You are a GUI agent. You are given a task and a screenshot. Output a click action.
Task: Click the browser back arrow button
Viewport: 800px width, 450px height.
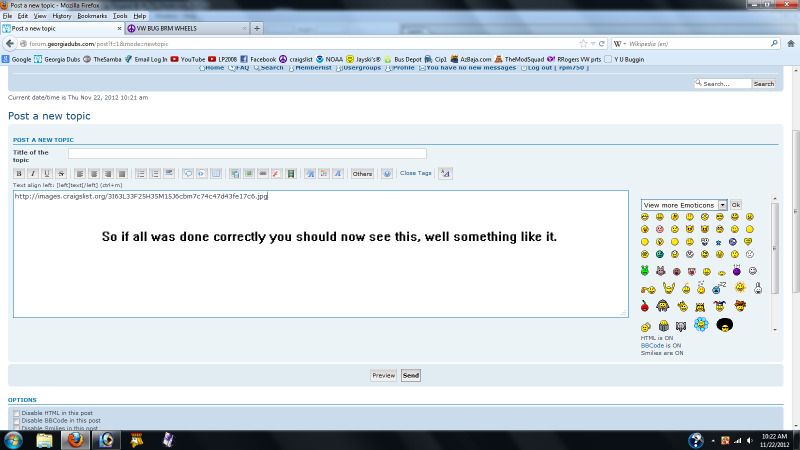10,44
